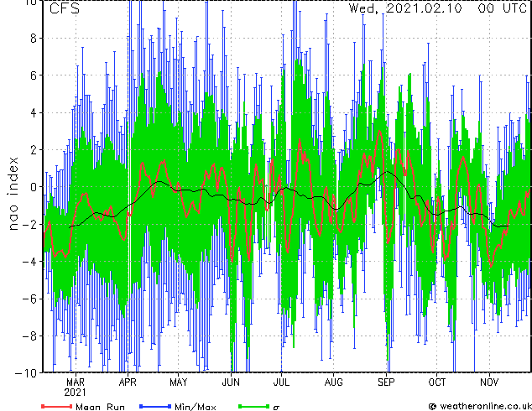Click the y-axis value 0
Image resolution: width=532 pixels, height=411 pixels.
click(x=34, y=187)
